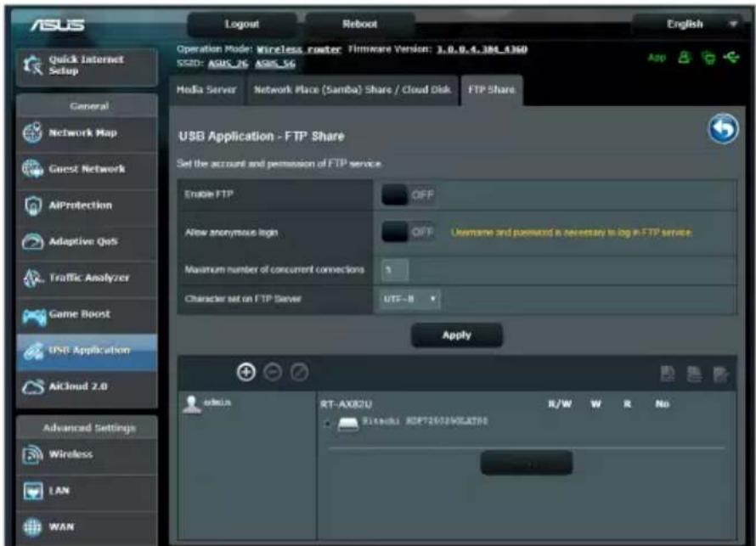Modify account using the edit circle icon

coord(299,373)
